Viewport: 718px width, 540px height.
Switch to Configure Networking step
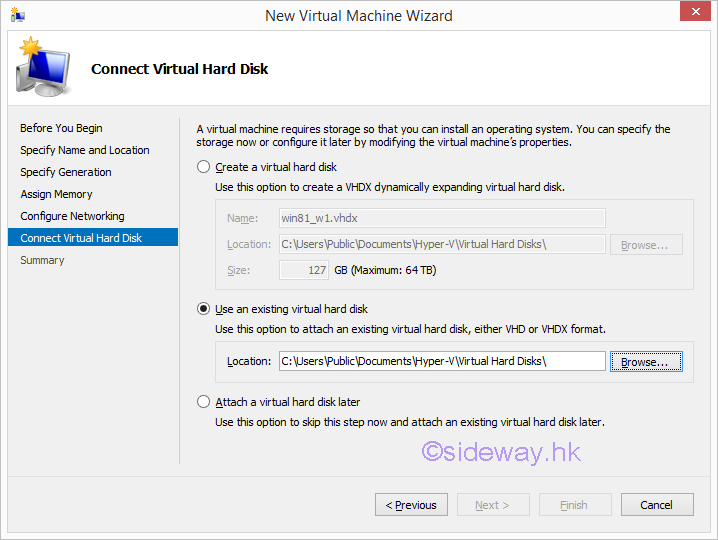(72, 216)
